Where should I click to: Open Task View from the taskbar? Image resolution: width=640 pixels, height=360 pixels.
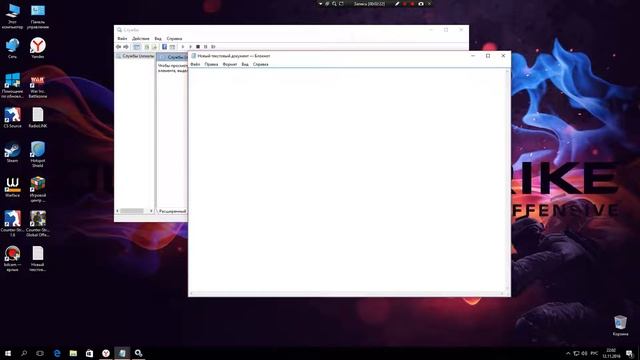(40, 353)
